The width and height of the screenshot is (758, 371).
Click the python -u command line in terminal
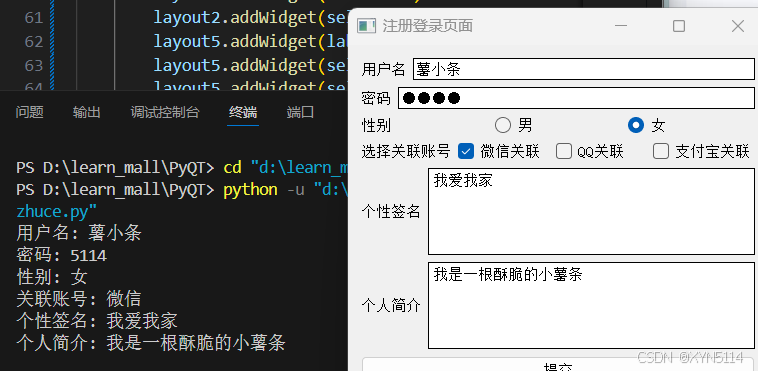(x=182, y=190)
